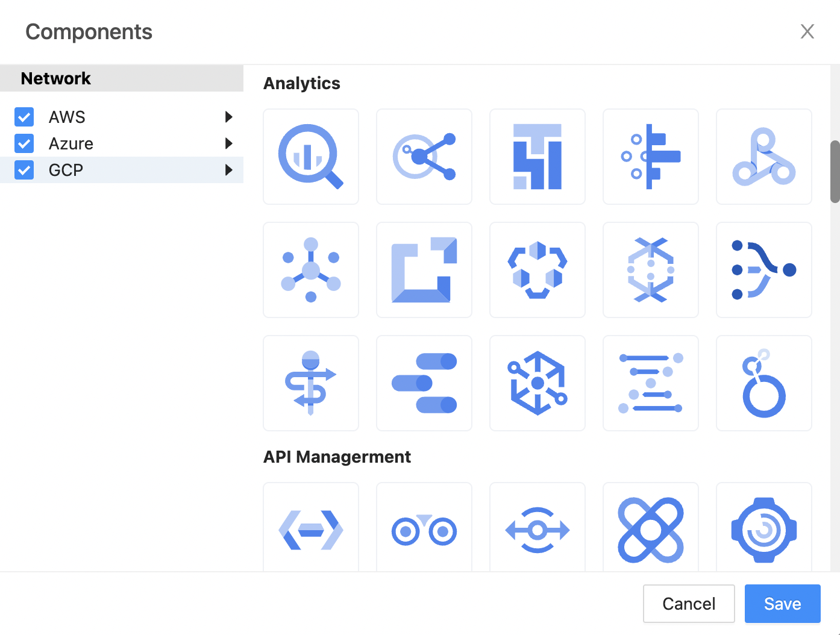Screen dimensions: 840x635
Task: Choose the Looker icon in Analytics
Action: 763,383
